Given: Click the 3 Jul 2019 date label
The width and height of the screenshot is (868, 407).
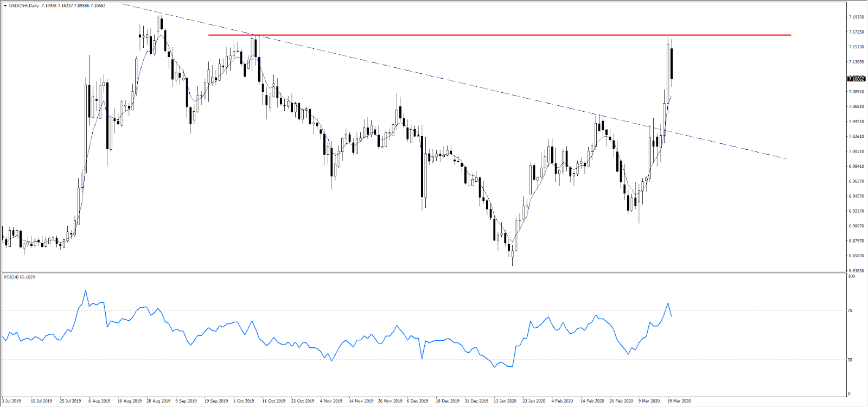Looking at the screenshot, I should [x=11, y=401].
